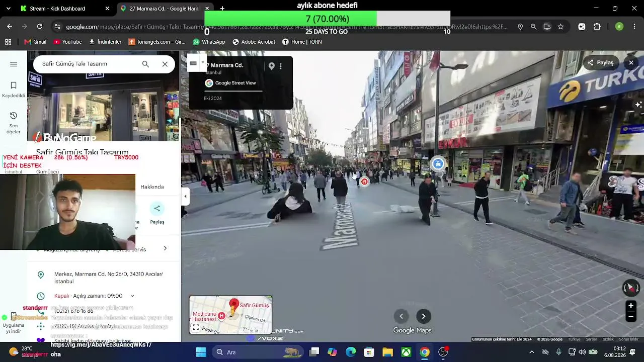Close the Street View panorama
644x362 pixels.
tap(631, 63)
